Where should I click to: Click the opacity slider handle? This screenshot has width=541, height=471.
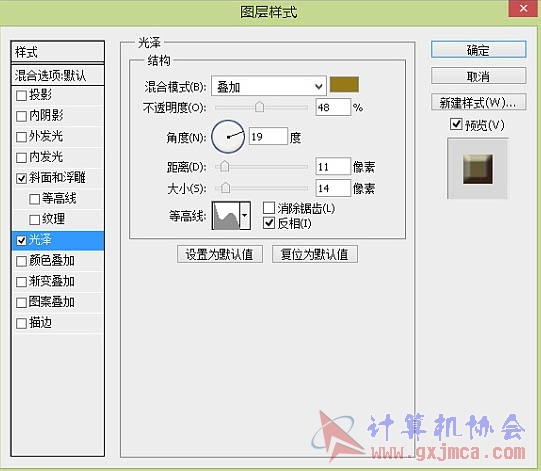[259, 107]
